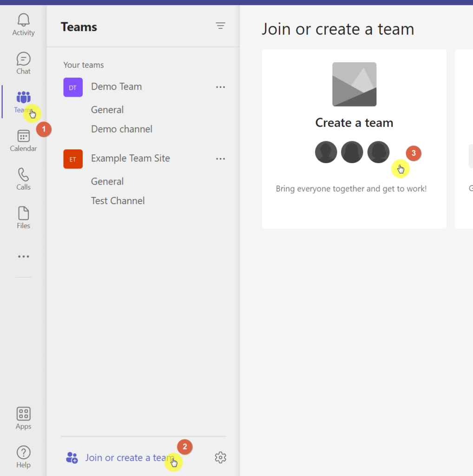Viewport: 473px width, 476px height.
Task: Click the third avatar in Create a team card
Action: [x=378, y=152]
